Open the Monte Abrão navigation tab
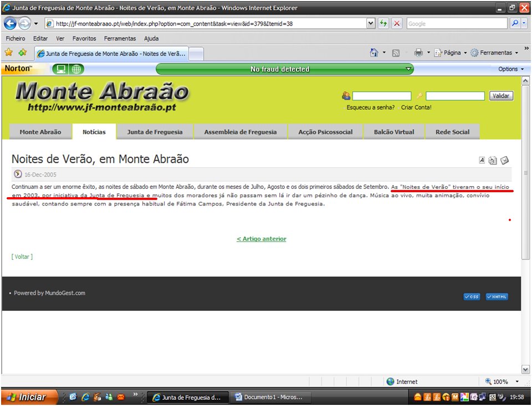The height and width of the screenshot is (406, 532). click(x=40, y=132)
